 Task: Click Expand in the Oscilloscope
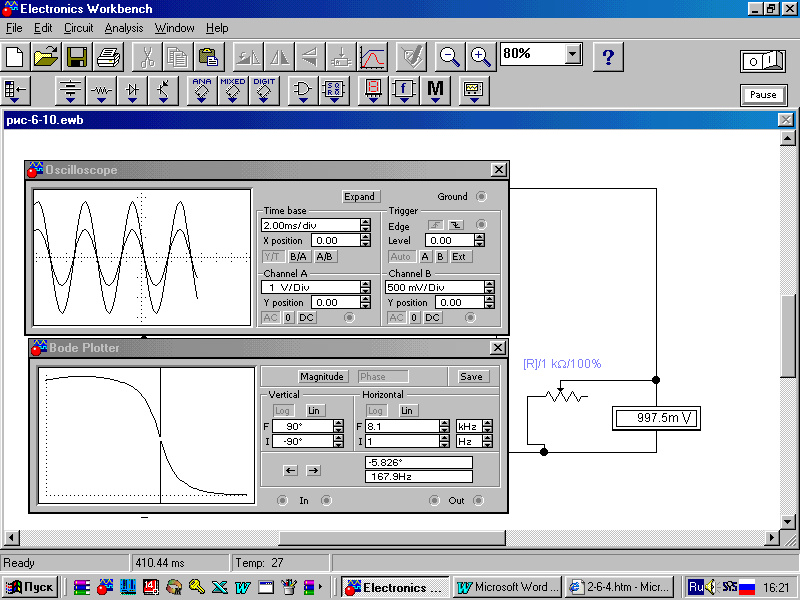pyautogui.click(x=359, y=197)
